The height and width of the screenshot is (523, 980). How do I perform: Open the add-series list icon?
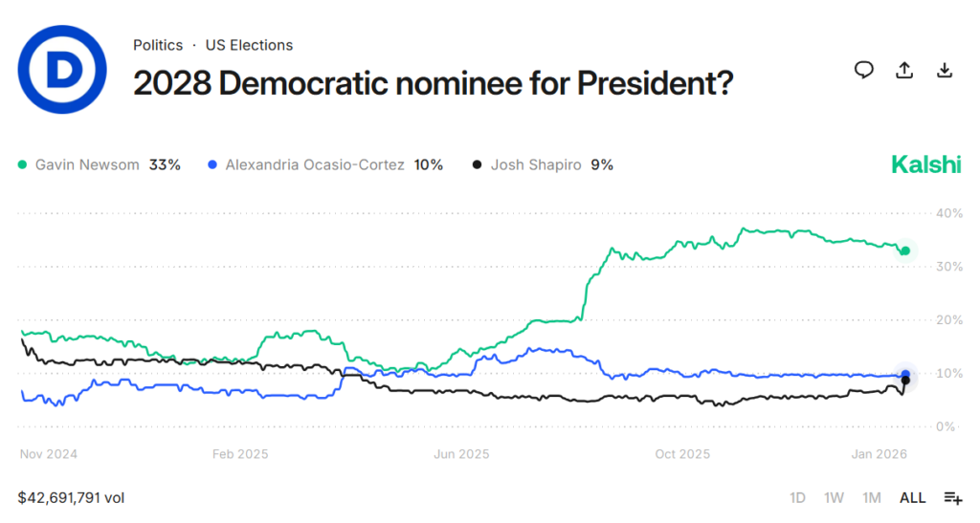click(x=952, y=497)
